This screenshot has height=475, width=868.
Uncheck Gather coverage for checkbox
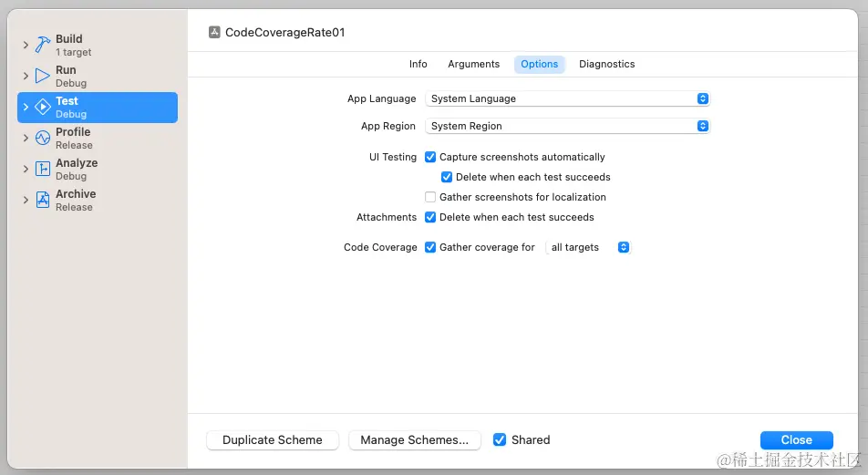(430, 247)
